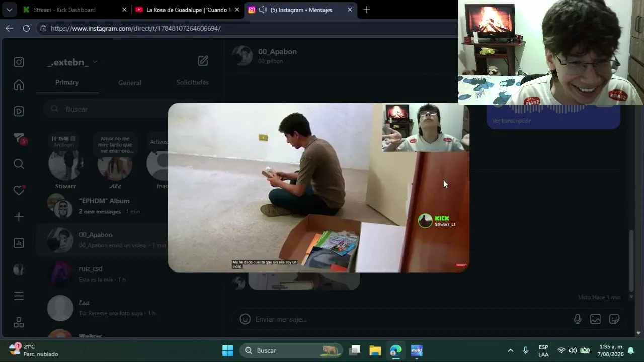The image size is (644, 362).
Task: Click the taskbar Buscar search box
Action: 291,350
